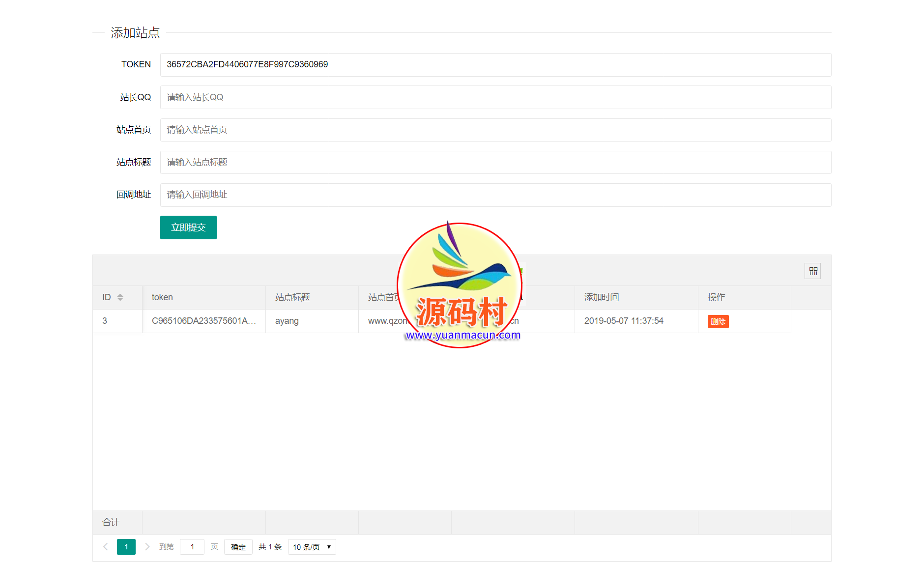This screenshot has height=568, width=924.
Task: Click the 回调地址 input field
Action: (x=495, y=195)
